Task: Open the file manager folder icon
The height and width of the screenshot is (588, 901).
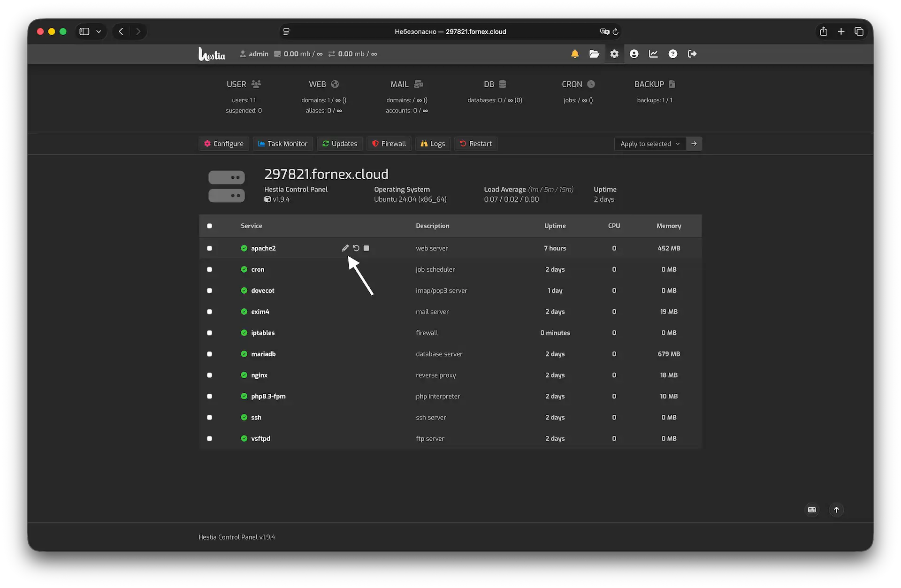Action: click(x=594, y=54)
